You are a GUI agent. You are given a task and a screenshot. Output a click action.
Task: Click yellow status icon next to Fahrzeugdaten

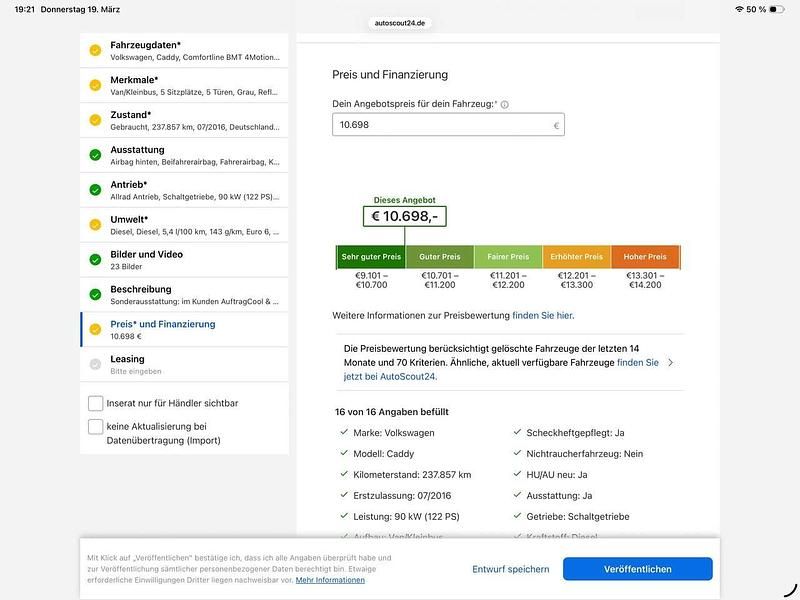click(95, 50)
